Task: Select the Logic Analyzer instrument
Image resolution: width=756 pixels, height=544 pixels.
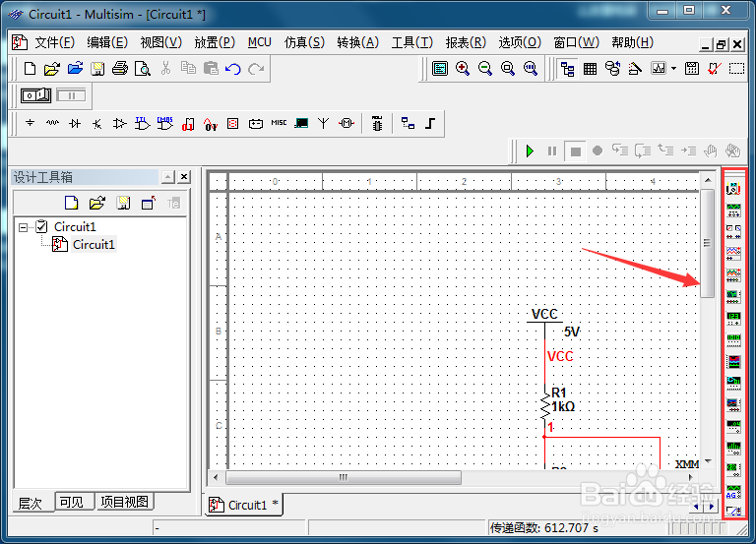Action: [x=733, y=362]
